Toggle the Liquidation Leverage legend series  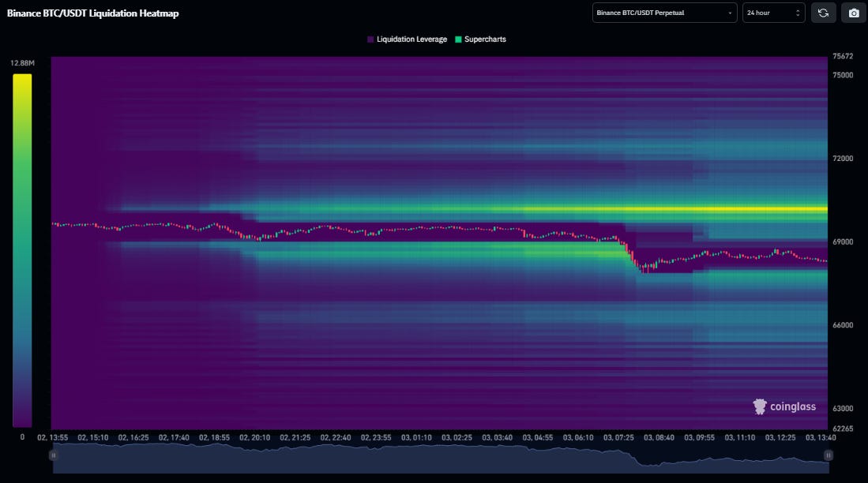[x=407, y=39]
